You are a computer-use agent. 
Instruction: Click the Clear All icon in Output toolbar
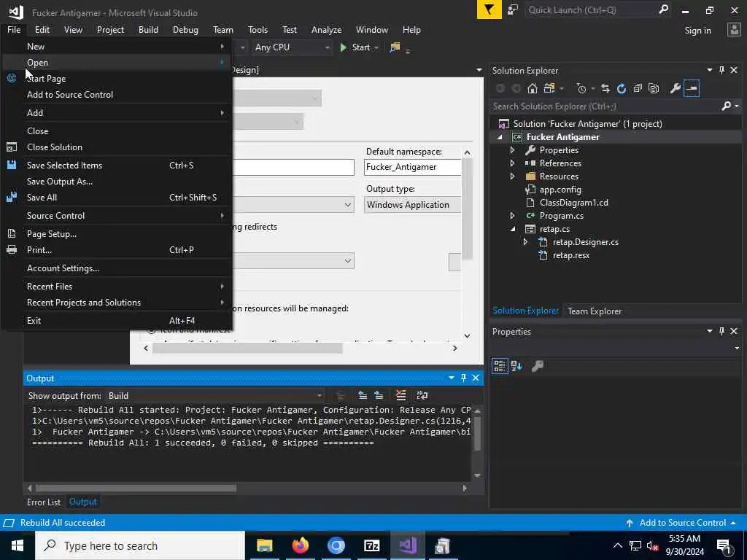coord(400,395)
